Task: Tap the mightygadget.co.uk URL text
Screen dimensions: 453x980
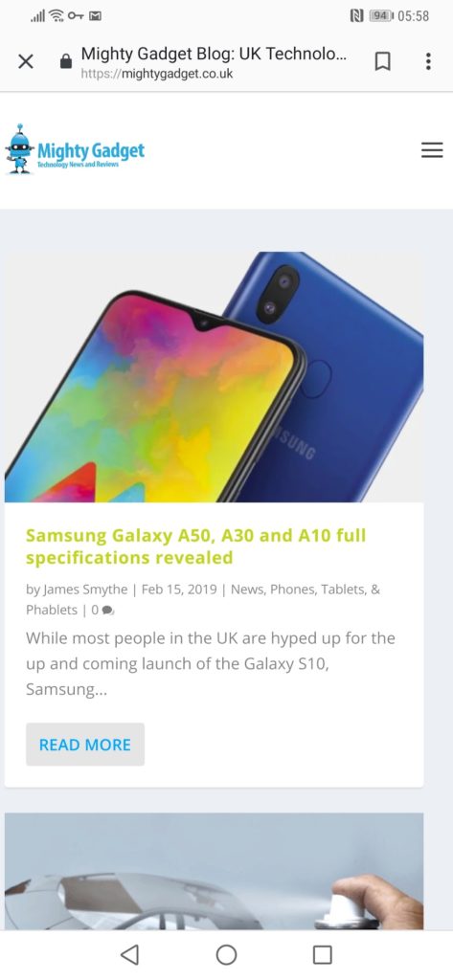Action: [x=157, y=74]
